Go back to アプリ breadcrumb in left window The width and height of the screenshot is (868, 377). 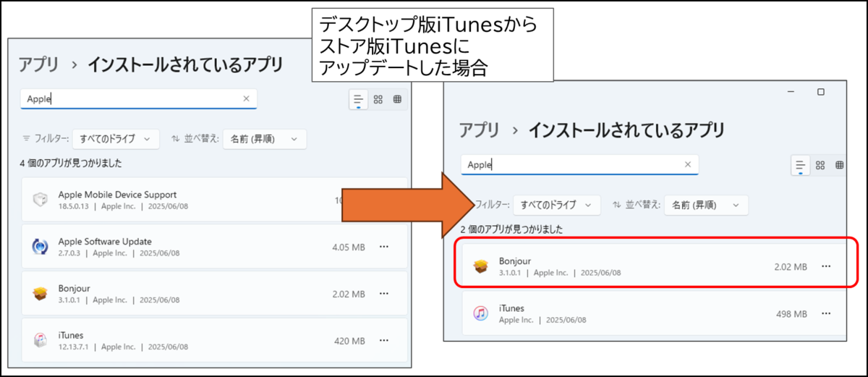38,64
